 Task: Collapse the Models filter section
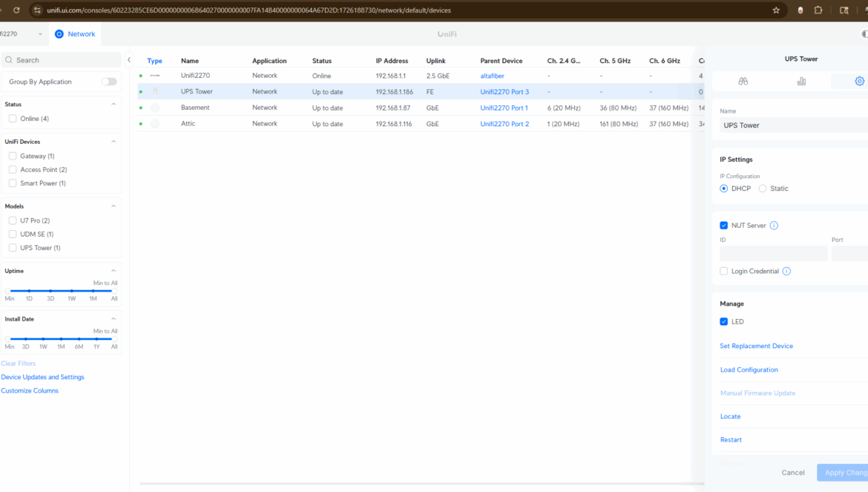click(x=114, y=206)
